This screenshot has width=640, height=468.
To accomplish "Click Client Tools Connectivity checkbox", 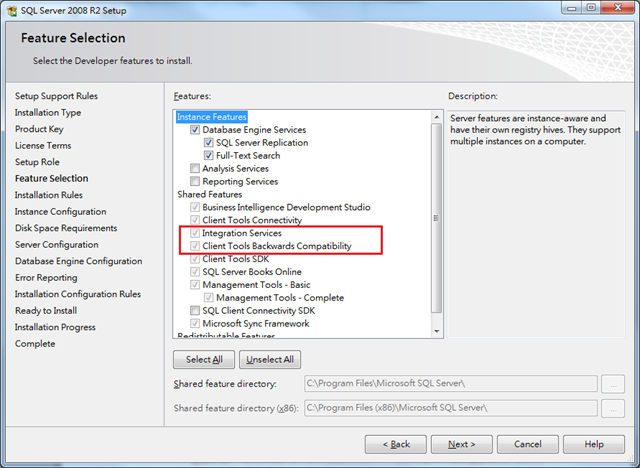I will [x=195, y=220].
